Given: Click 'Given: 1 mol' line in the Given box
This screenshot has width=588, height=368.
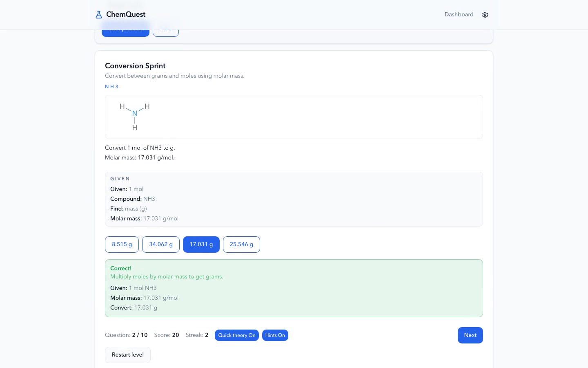Looking at the screenshot, I should [x=127, y=189].
